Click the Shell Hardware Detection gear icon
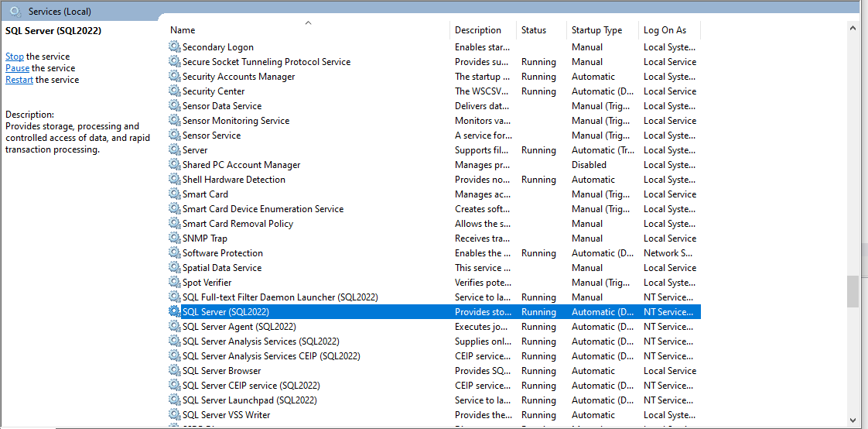Screen dimensions: 868x429 (x=174, y=180)
